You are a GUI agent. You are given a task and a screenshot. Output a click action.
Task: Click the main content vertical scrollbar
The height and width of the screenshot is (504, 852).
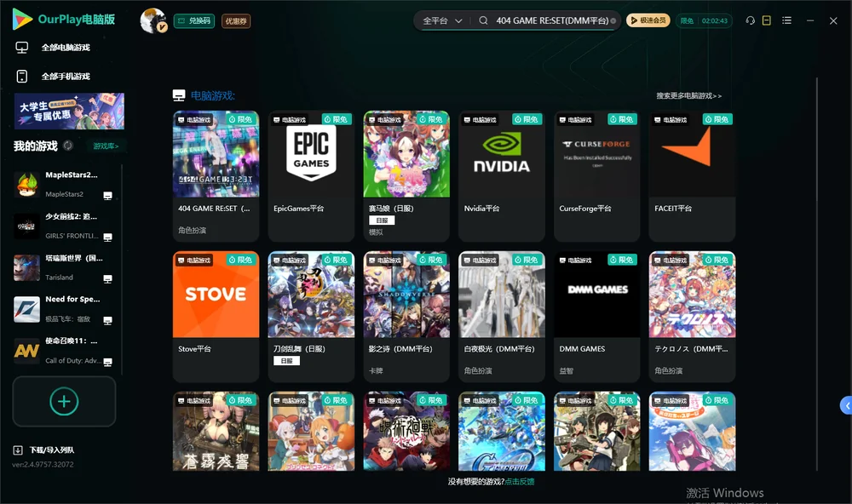pyautogui.click(x=816, y=274)
